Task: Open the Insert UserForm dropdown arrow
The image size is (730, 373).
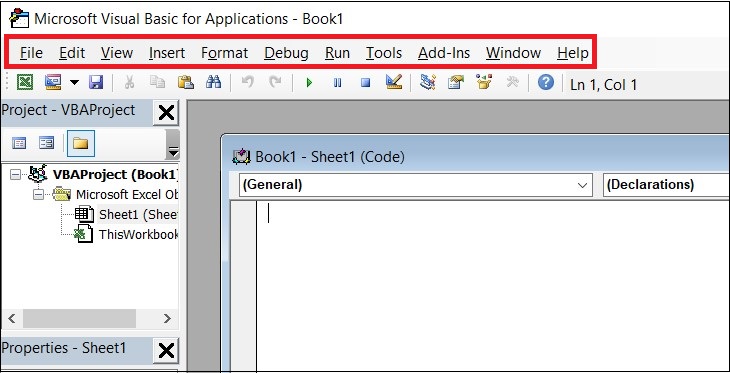Action: tap(74, 83)
